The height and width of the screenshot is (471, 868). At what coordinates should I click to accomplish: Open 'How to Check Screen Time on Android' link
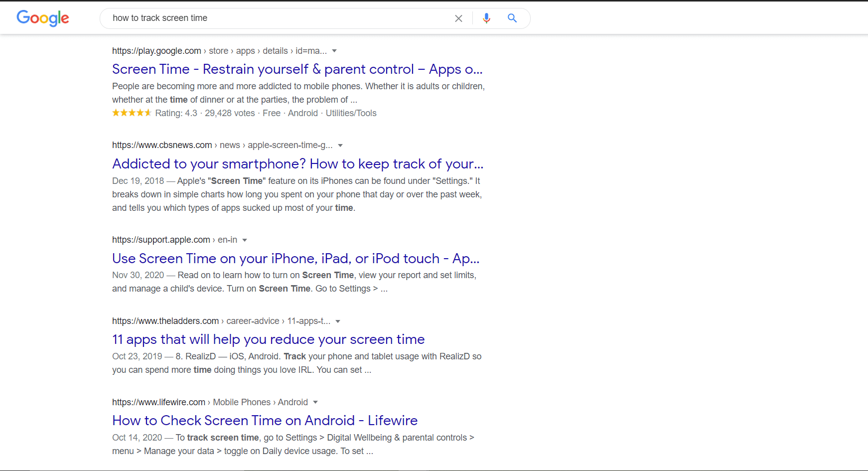pos(265,421)
